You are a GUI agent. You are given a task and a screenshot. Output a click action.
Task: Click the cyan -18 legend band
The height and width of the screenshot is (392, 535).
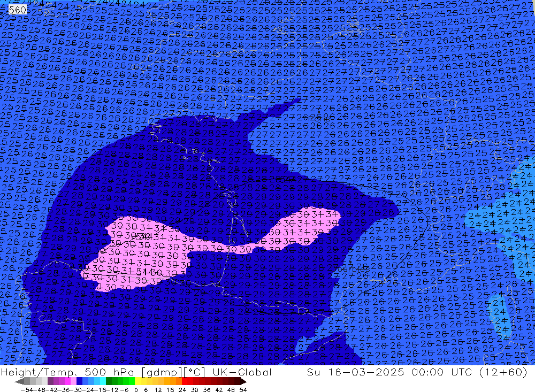[103, 381]
